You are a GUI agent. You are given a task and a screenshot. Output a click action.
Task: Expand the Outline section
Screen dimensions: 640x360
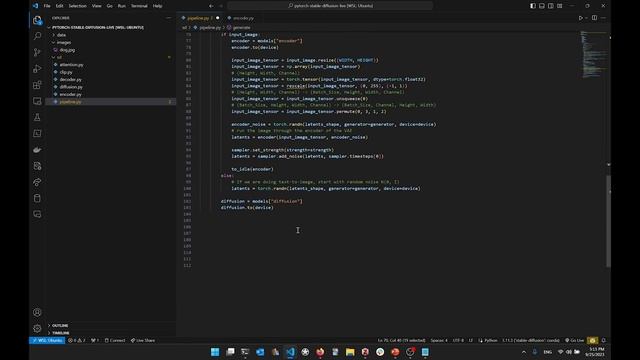point(60,326)
